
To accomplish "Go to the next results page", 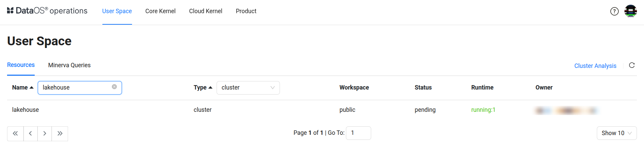I will tap(45, 133).
